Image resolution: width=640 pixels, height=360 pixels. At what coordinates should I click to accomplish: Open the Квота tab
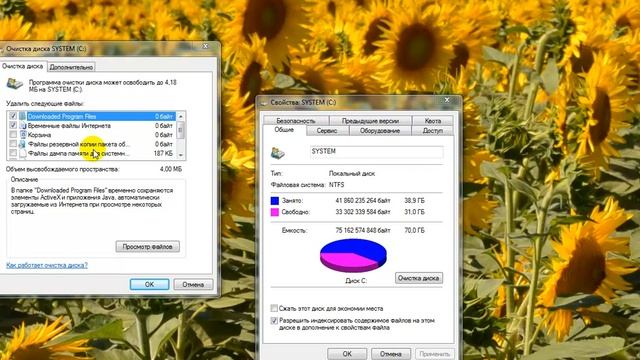pyautogui.click(x=433, y=121)
